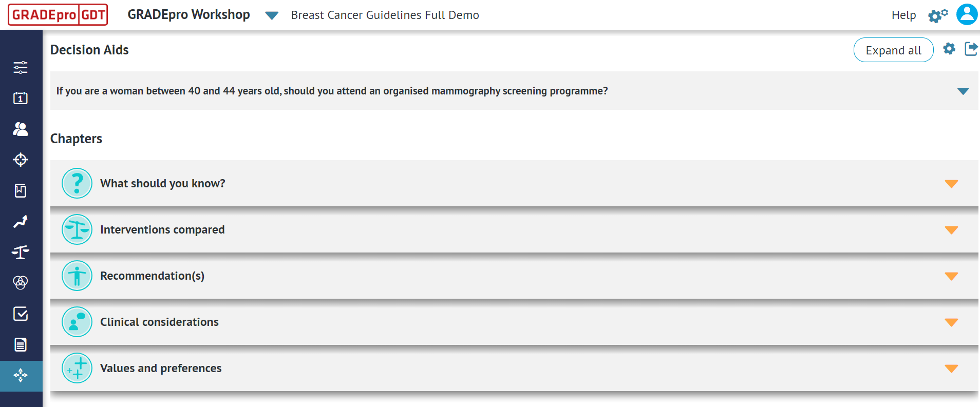This screenshot has height=407, width=980.
Task: Select the highlighted Dissemination icon in sidebar
Action: pyautogui.click(x=21, y=376)
